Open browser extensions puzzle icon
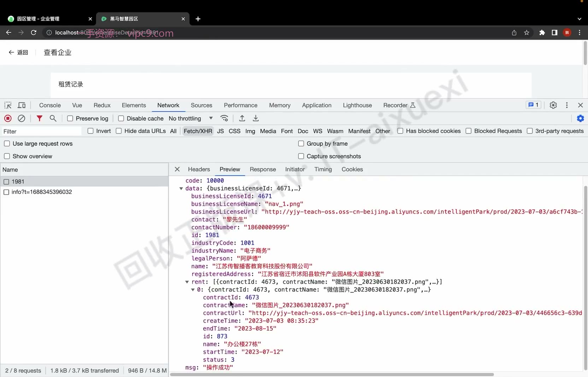The height and width of the screenshot is (377, 588). tap(542, 33)
